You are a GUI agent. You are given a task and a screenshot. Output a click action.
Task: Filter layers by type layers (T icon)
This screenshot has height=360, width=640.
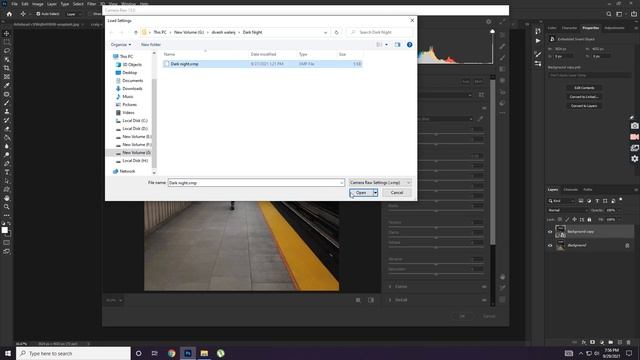597,201
